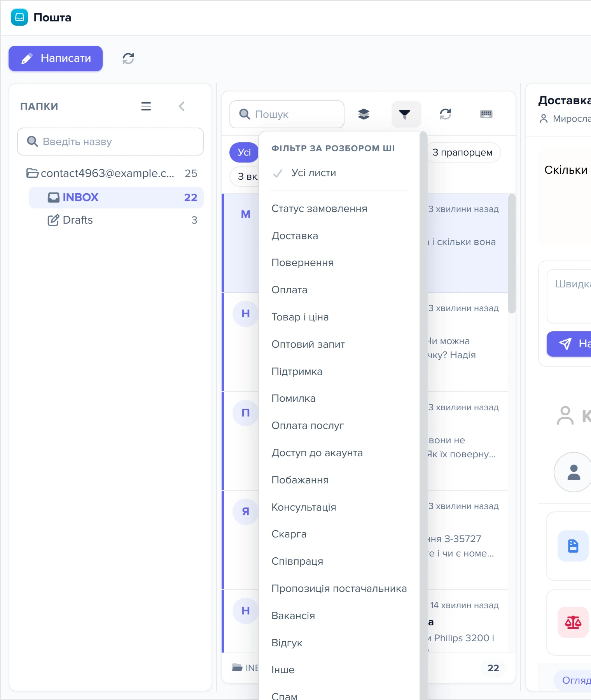Refresh the message list with the sync icon
This screenshot has width=591, height=700.
point(446,114)
